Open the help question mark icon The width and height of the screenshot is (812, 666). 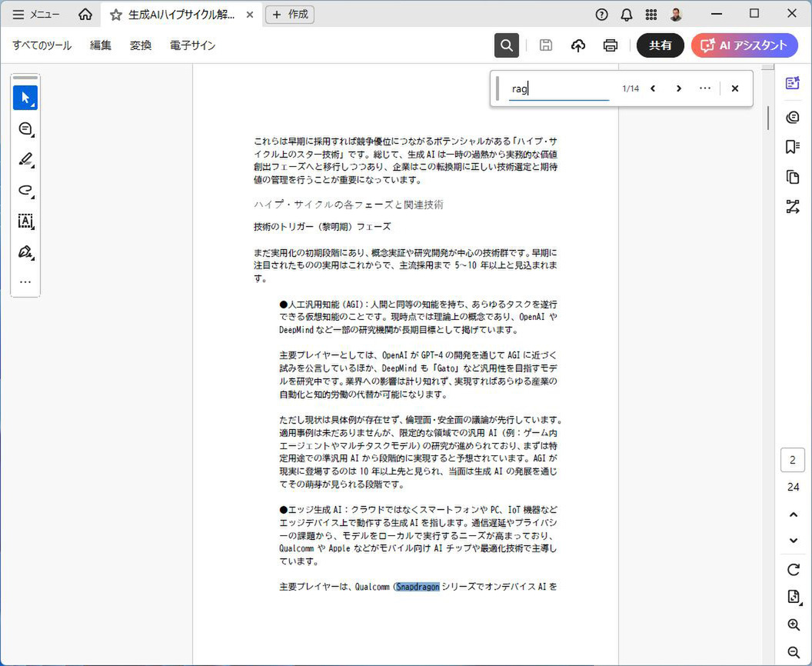click(x=601, y=15)
